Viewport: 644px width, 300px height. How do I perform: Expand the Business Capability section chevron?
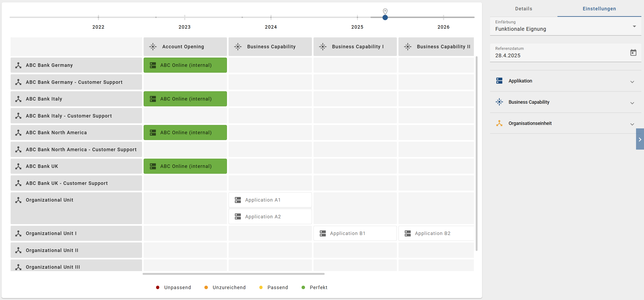tap(632, 103)
